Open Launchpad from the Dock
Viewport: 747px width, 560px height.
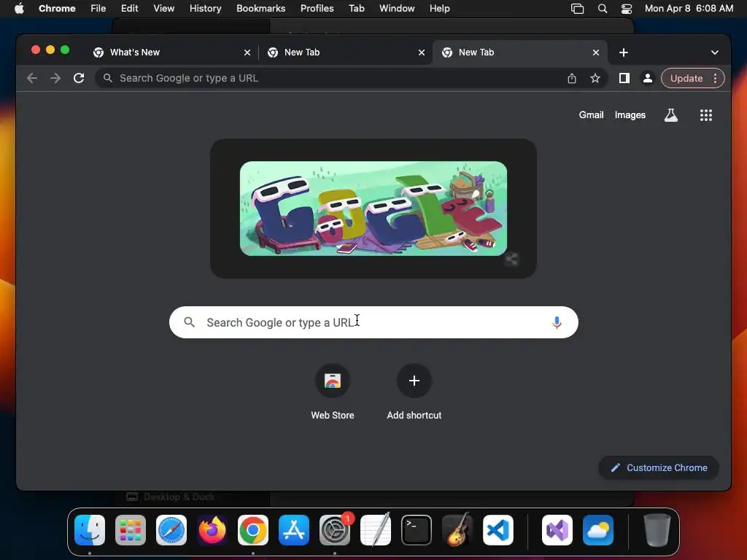131,530
